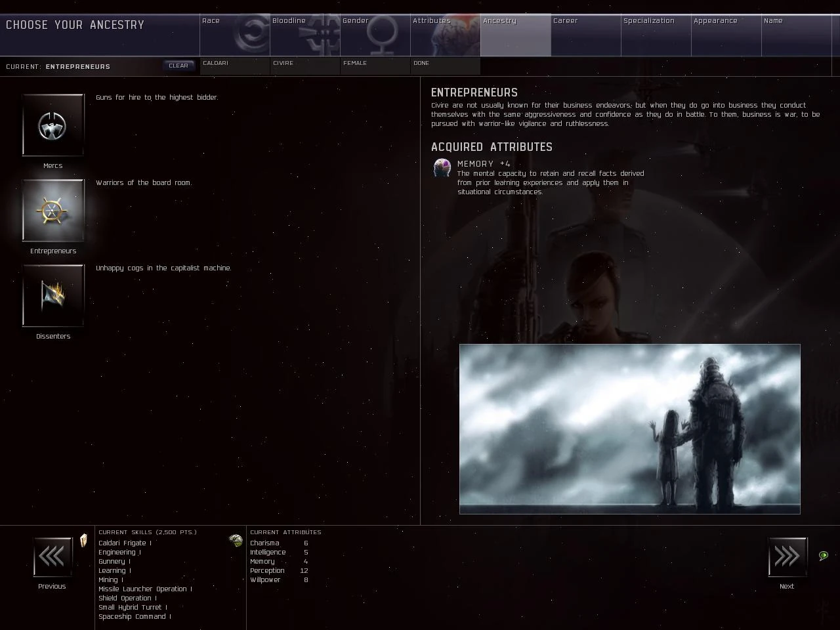This screenshot has width=840, height=630.
Task: Click the Small Hybrid Turret I skill
Action: (133, 607)
